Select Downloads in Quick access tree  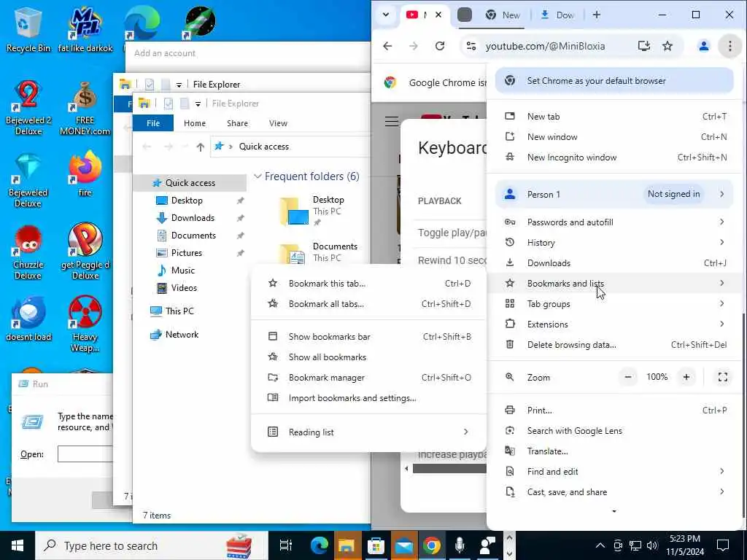click(193, 218)
